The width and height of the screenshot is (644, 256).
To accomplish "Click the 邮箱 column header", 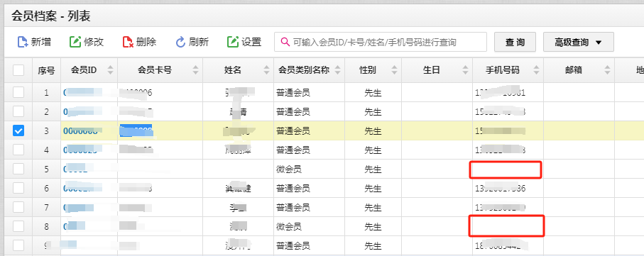I will 579,70.
